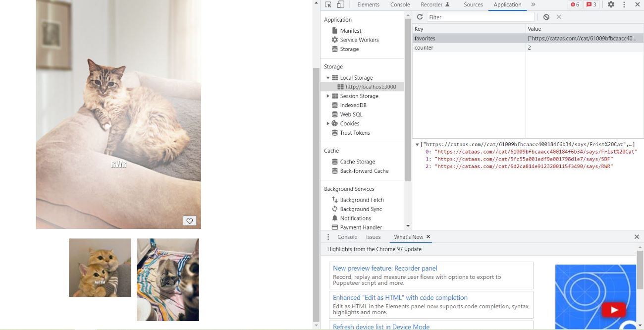Open Background Sync in sidebar
644x330 pixels.
[x=361, y=209]
